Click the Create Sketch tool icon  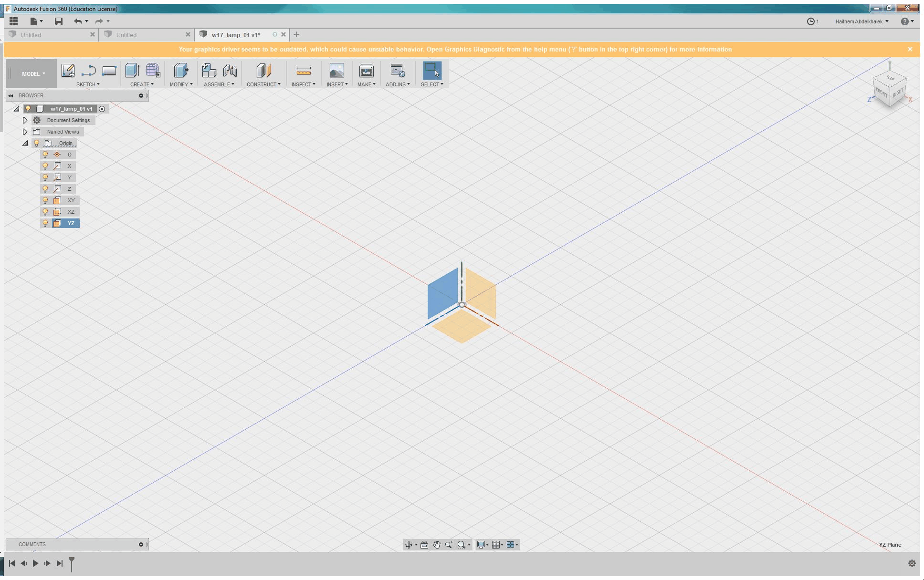pos(68,71)
